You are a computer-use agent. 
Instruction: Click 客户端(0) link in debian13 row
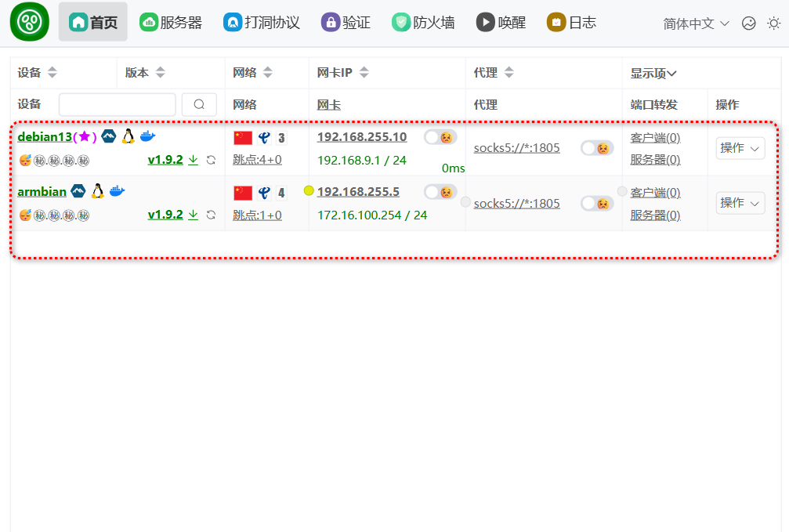point(655,138)
